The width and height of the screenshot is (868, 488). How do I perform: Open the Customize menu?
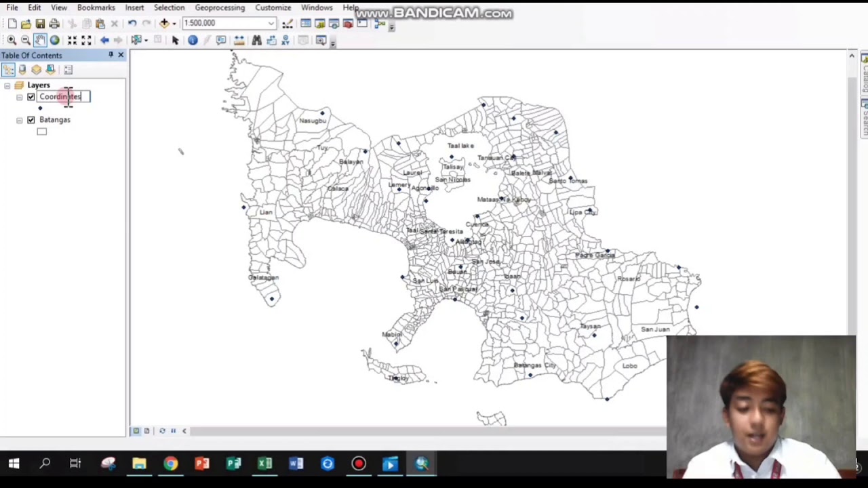click(x=273, y=7)
